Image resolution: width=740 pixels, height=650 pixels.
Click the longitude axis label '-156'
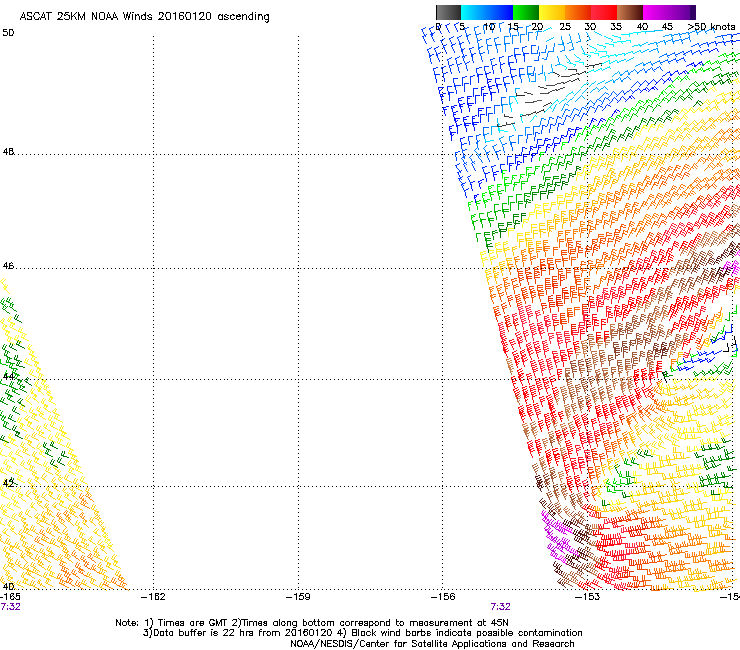click(x=443, y=597)
